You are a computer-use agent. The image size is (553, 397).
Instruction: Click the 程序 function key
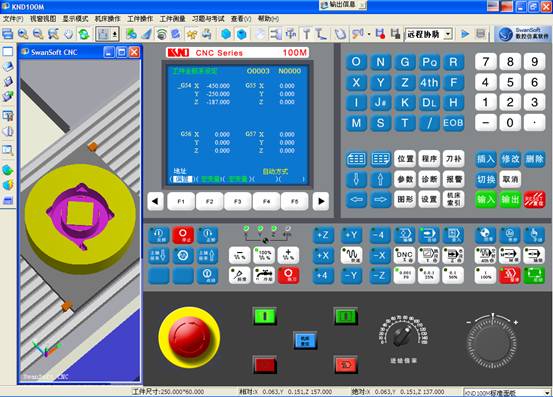[x=429, y=159]
